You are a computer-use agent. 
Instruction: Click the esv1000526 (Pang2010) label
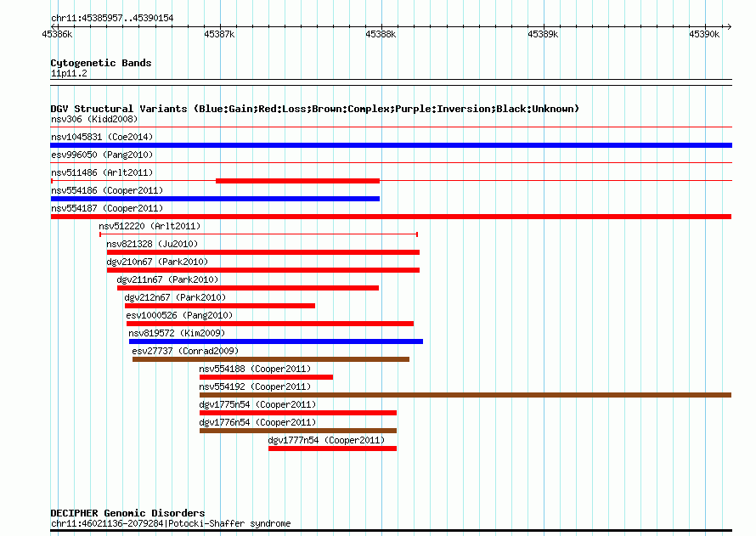[x=179, y=315]
